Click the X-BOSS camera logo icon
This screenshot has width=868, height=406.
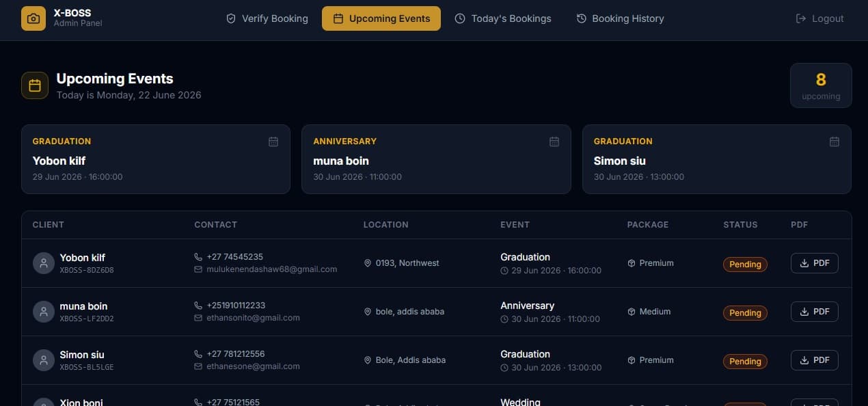point(33,18)
